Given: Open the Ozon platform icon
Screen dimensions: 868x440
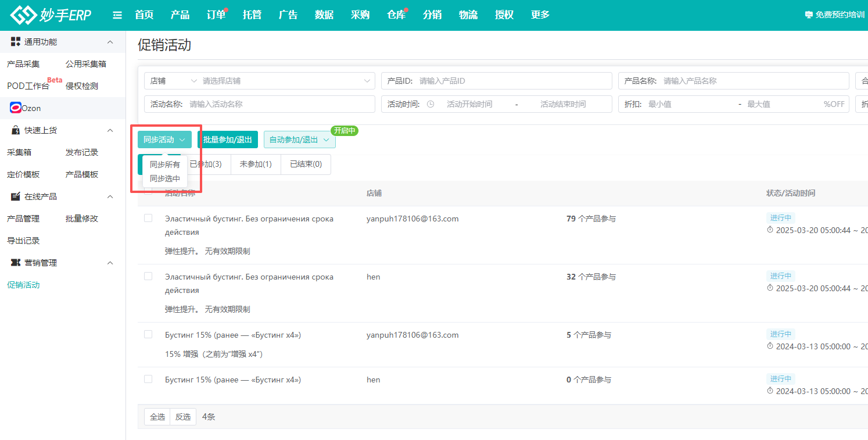Looking at the screenshot, I should [x=16, y=108].
